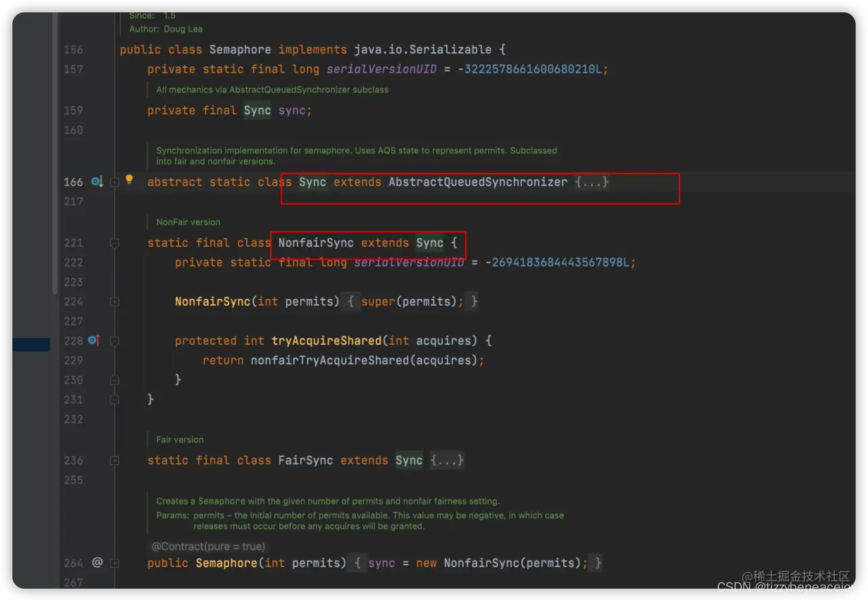The width and height of the screenshot is (868, 601).
Task: Click the NonfairSync class name on line 221
Action: point(316,243)
